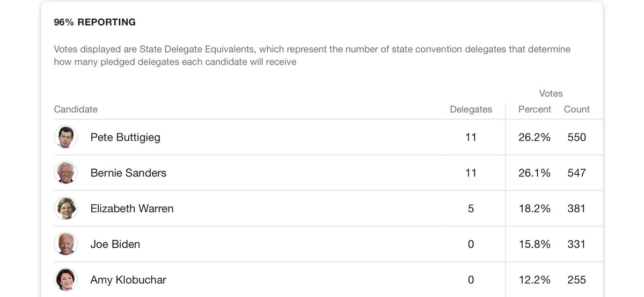Click Sanders' vote count of 547

click(577, 173)
